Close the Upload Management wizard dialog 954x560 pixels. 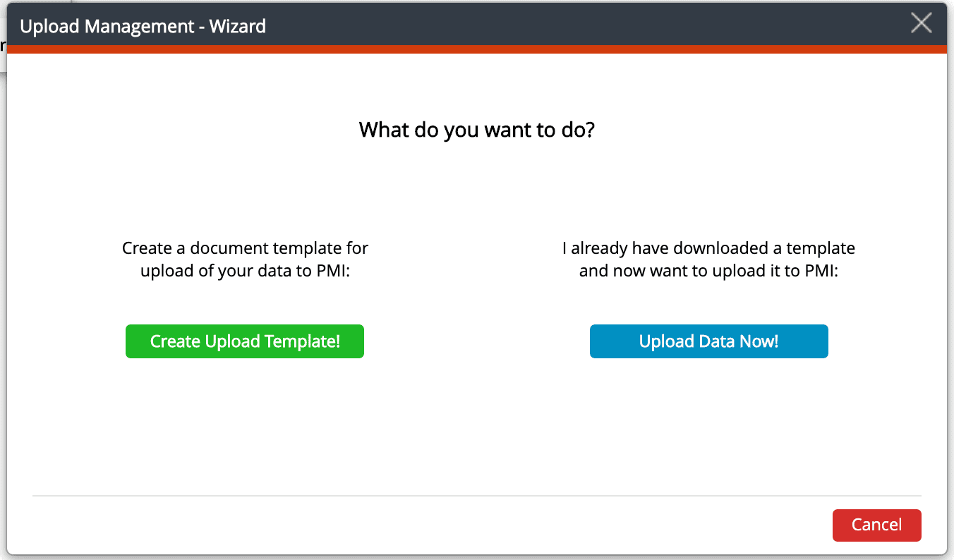pos(921,23)
